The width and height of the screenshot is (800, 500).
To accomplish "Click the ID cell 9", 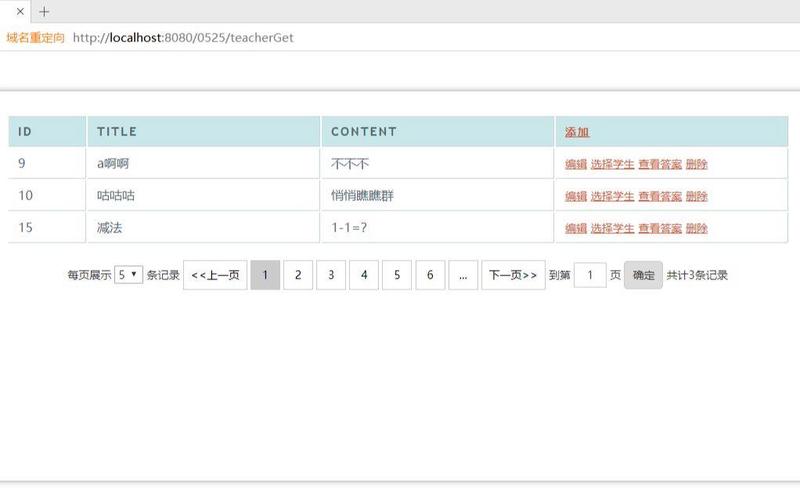I will (x=47, y=163).
